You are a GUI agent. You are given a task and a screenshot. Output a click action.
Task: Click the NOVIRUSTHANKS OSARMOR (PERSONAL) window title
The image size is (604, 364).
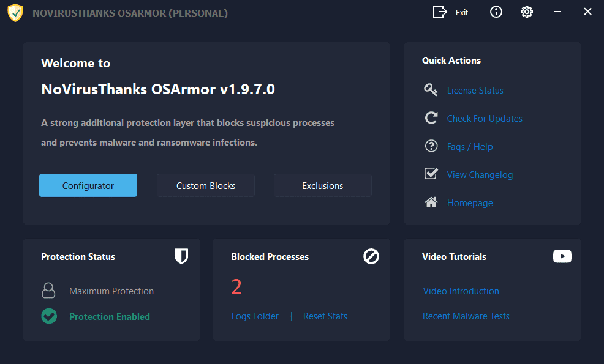(x=130, y=13)
